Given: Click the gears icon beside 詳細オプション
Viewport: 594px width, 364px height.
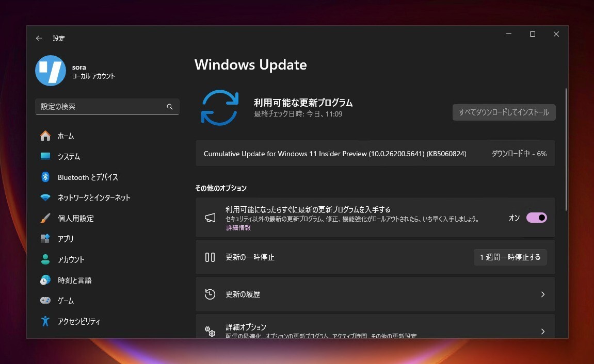Looking at the screenshot, I should (x=210, y=332).
